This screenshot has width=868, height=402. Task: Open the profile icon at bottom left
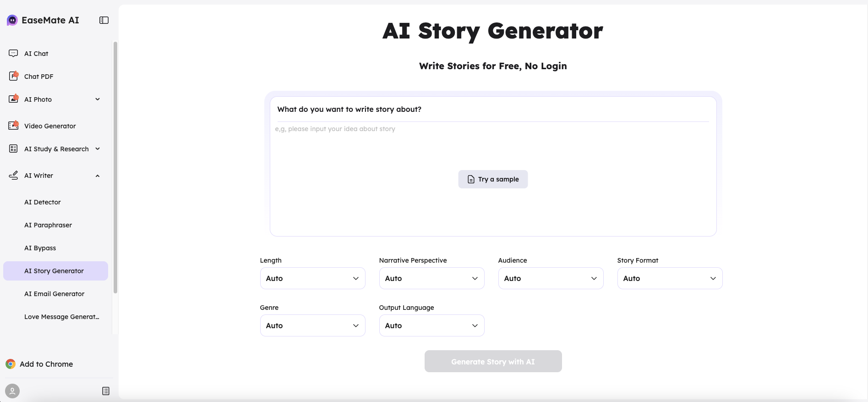point(12,391)
